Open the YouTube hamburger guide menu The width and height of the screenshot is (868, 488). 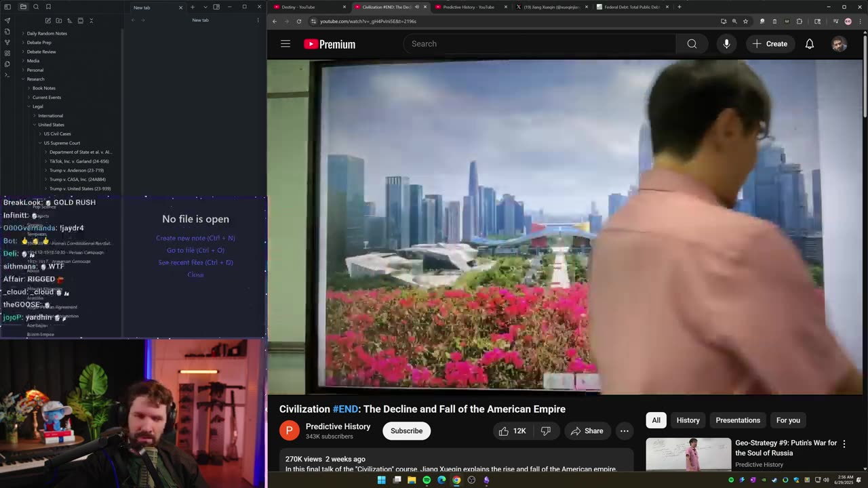pyautogui.click(x=285, y=44)
